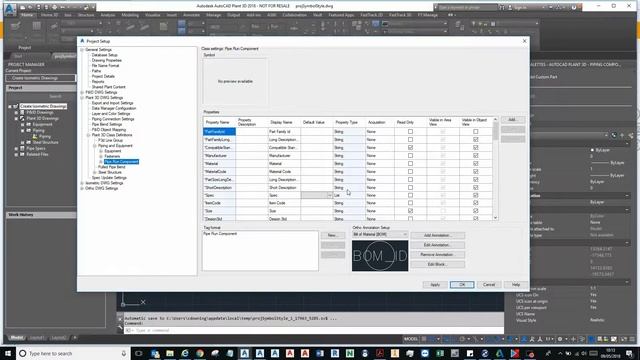Expand the Steel Structure class node
This screenshot has height=360, width=640.
click(x=95, y=173)
